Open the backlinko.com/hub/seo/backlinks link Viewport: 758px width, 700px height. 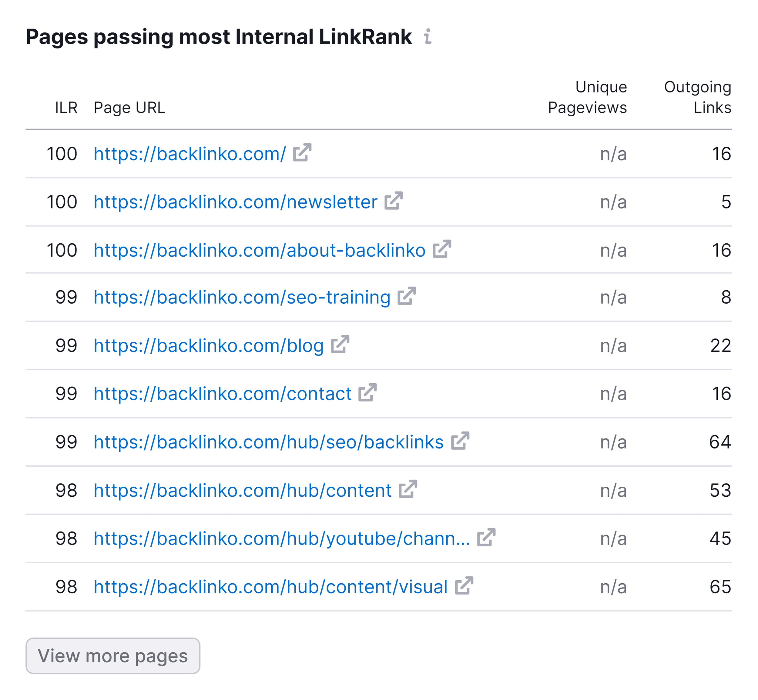[x=268, y=442]
